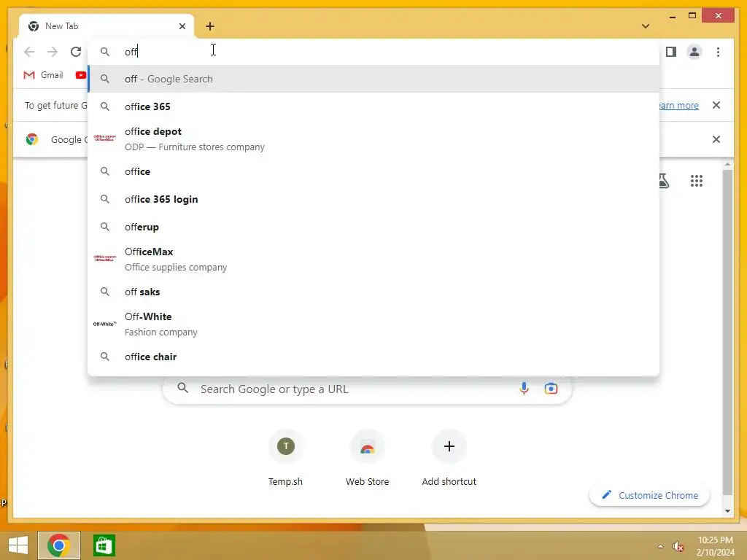Screen dimensions: 747x560
Task: Open the Windows Store taskbar icon
Action: (x=104, y=545)
